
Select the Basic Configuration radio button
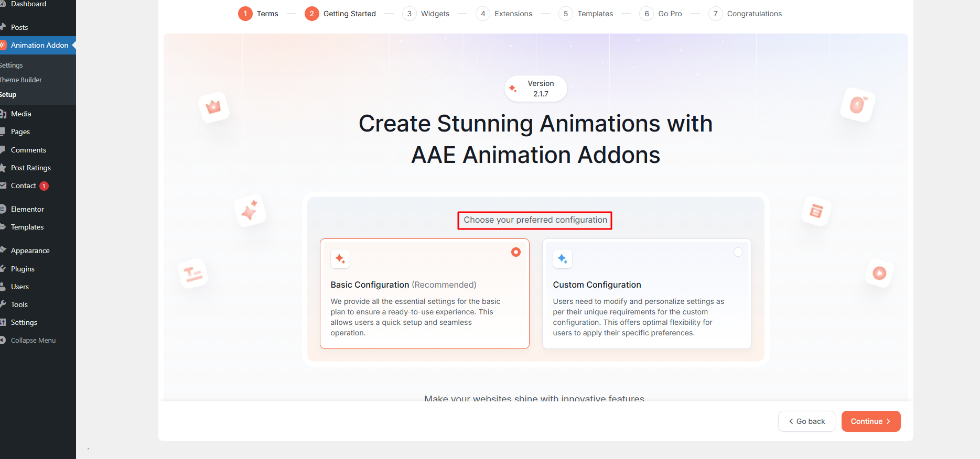tap(516, 252)
